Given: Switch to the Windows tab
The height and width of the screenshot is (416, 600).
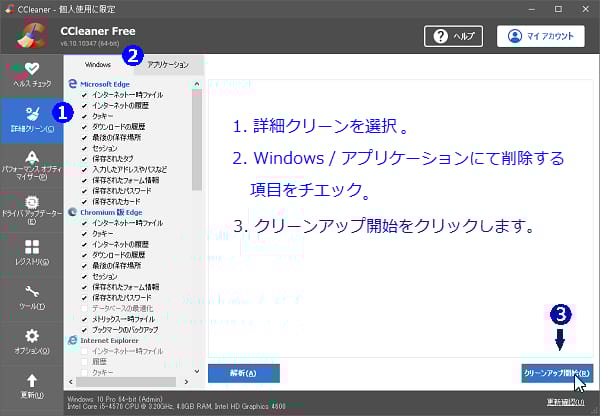Looking at the screenshot, I should tap(98, 65).
